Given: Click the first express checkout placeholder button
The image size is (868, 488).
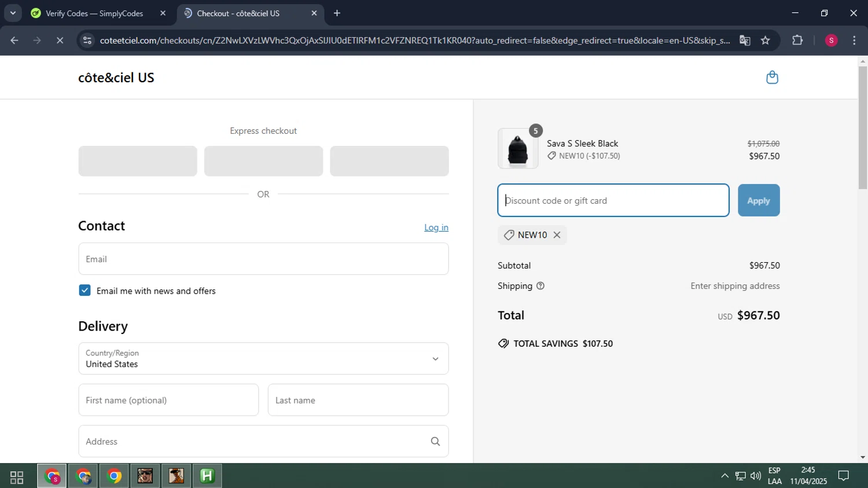Looking at the screenshot, I should (138, 161).
